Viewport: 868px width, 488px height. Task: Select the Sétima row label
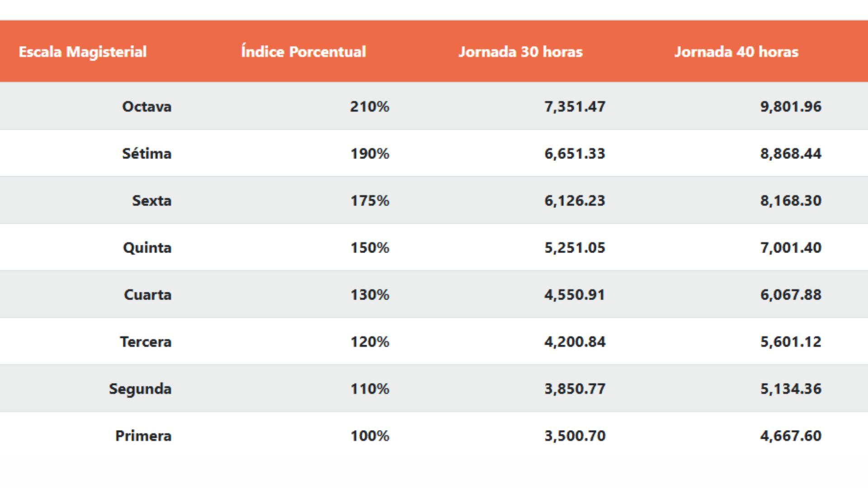pos(147,154)
